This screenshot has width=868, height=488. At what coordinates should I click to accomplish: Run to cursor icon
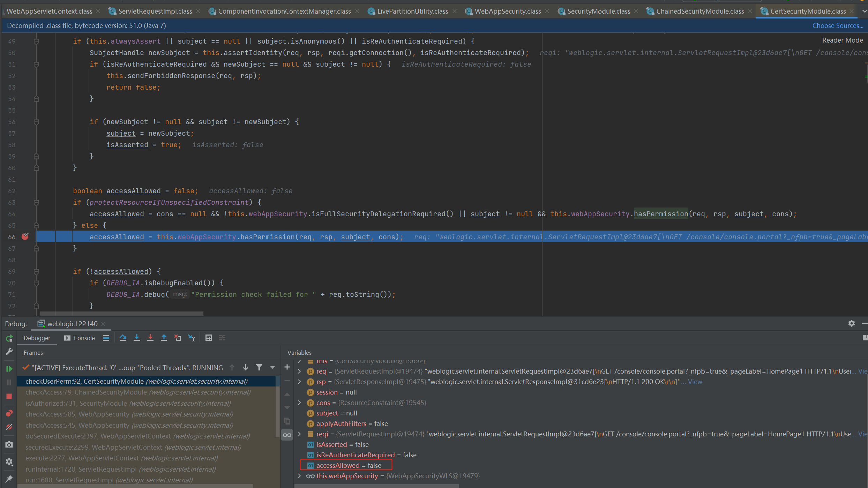[192, 338]
